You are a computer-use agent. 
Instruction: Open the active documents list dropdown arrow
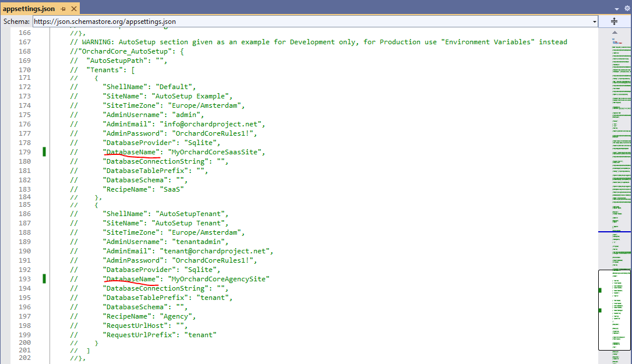coord(617,9)
